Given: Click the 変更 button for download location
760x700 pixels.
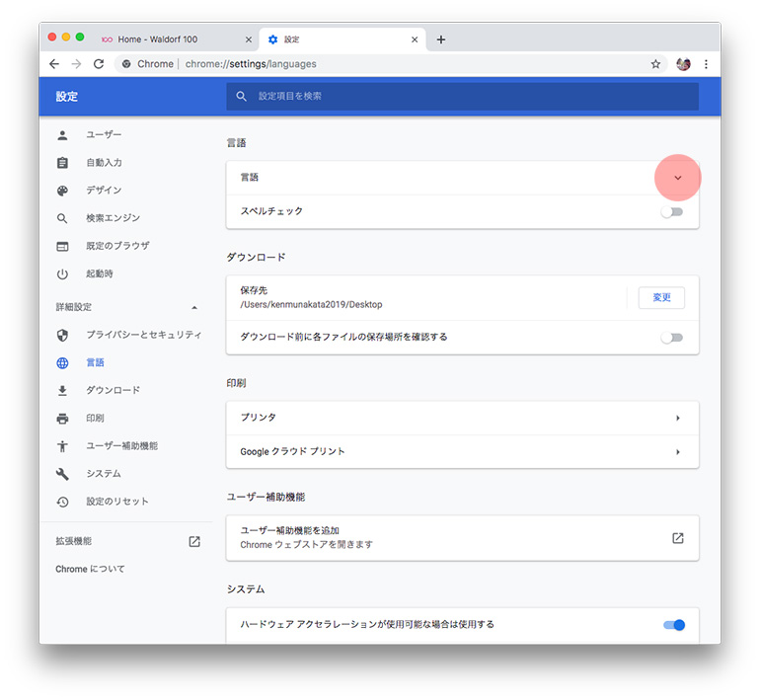Looking at the screenshot, I should pos(661,297).
